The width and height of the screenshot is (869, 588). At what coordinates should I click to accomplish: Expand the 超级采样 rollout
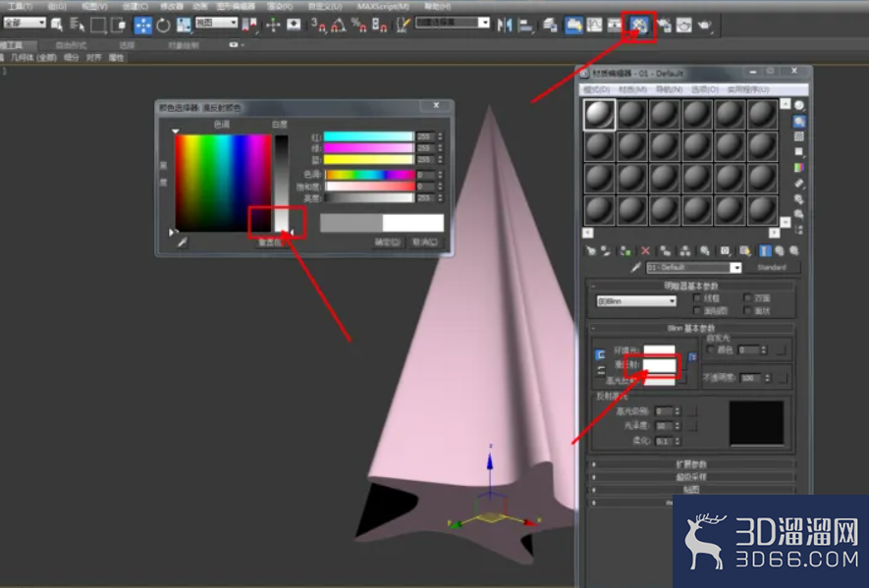pos(691,477)
